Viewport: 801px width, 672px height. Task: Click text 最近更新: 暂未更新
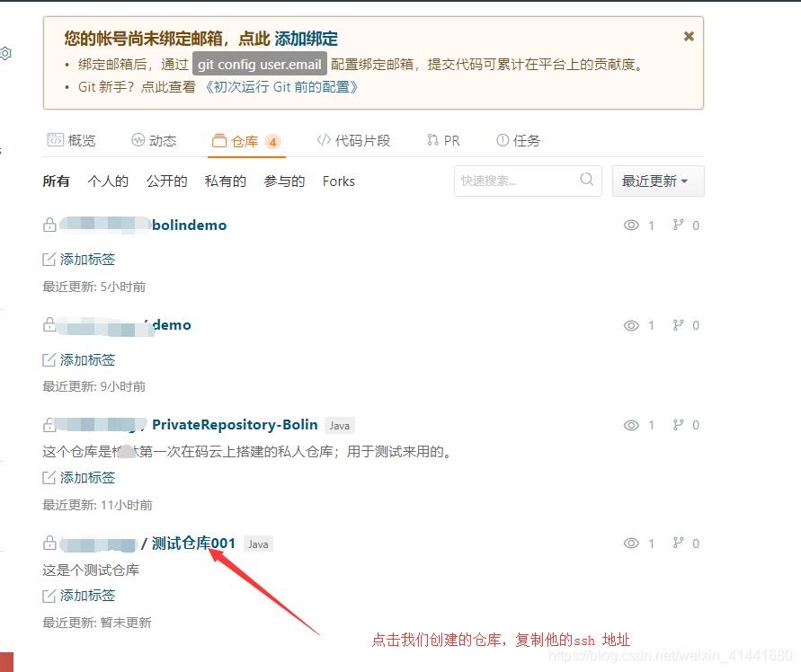pyautogui.click(x=97, y=623)
